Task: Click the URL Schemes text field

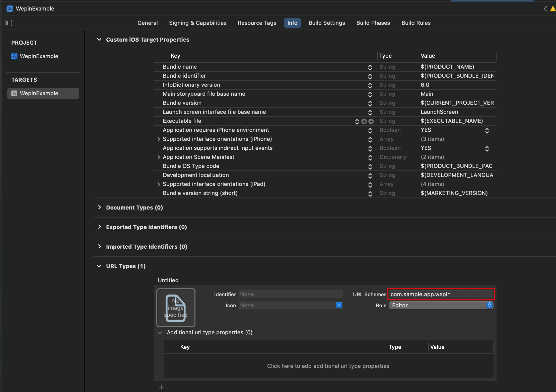Action: pyautogui.click(x=441, y=294)
